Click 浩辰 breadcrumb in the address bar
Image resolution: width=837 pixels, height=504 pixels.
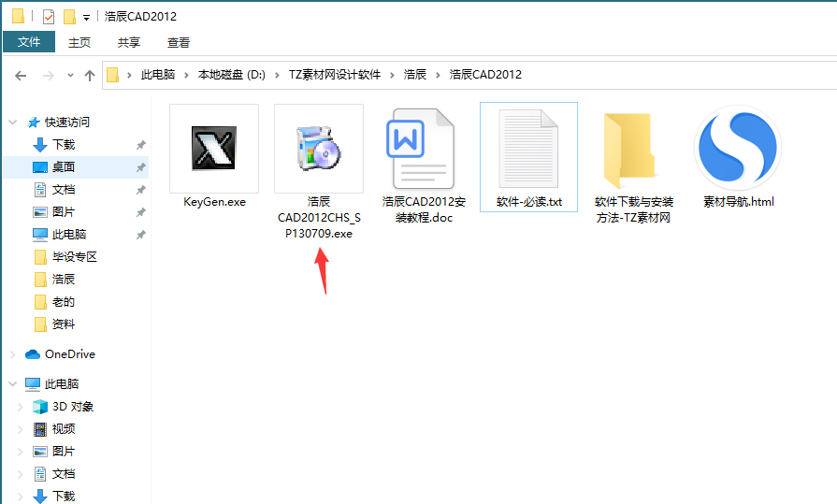click(x=415, y=75)
